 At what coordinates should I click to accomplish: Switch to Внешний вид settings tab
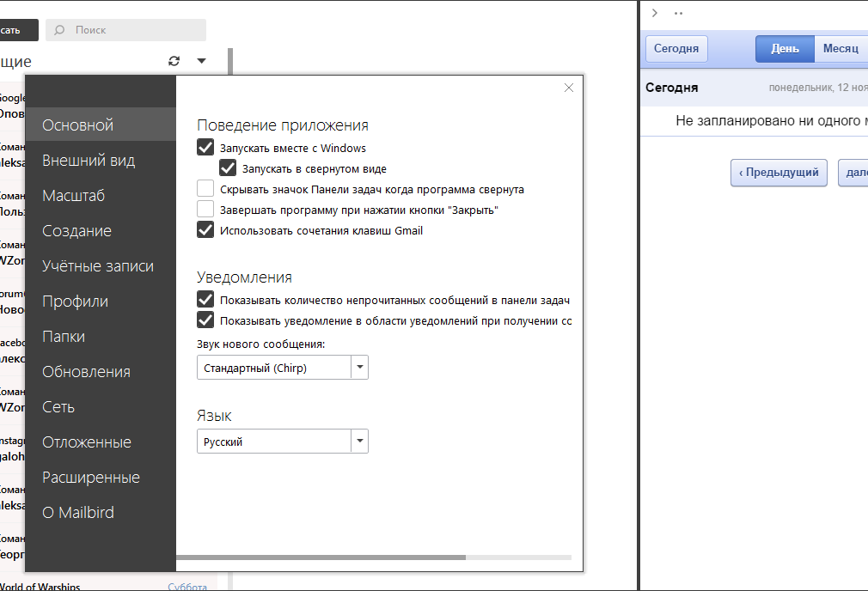[101, 161]
